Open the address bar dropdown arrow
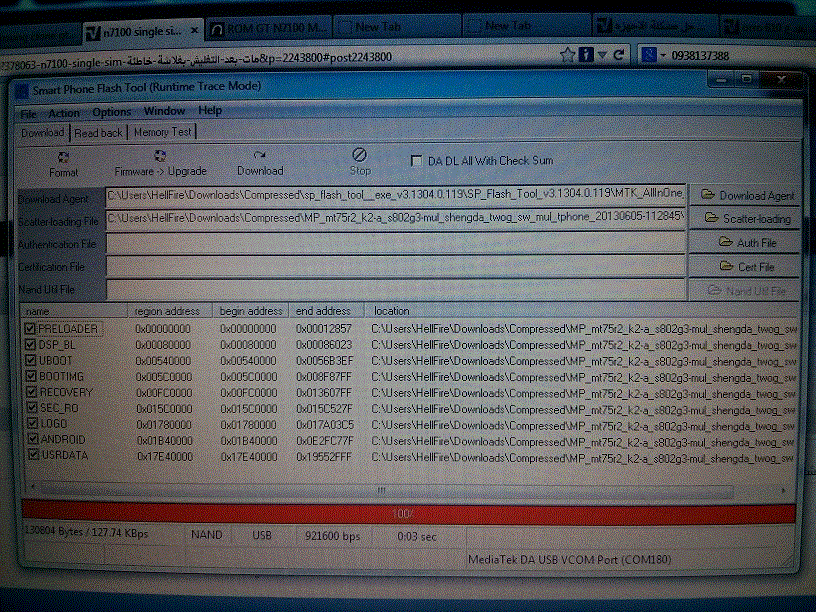This screenshot has width=816, height=612. coord(602,55)
